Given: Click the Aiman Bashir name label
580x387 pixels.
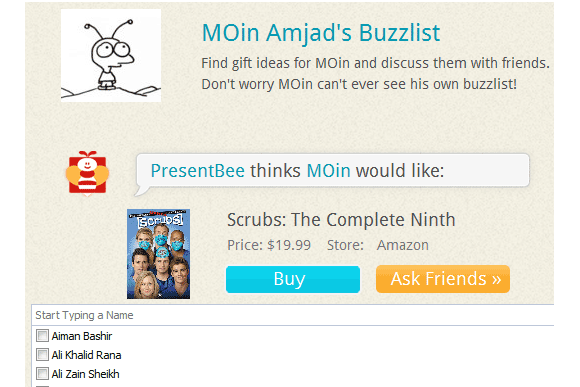Looking at the screenshot, I should coord(82,336).
